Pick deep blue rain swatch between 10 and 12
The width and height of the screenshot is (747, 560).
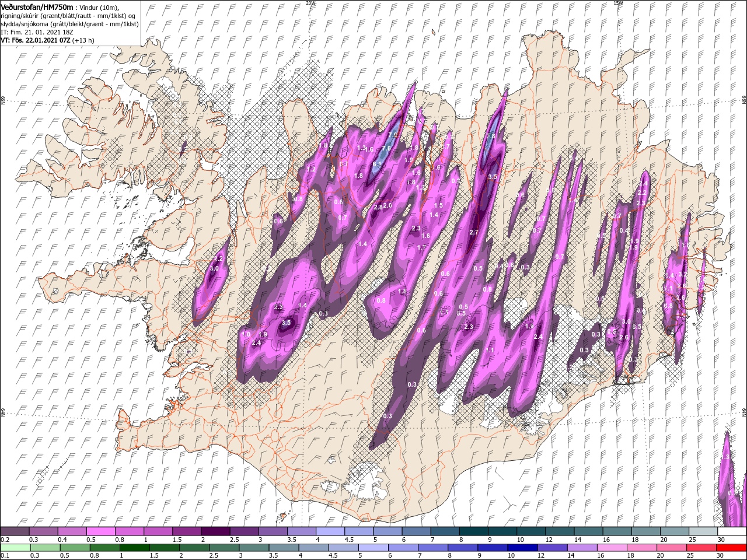[x=521, y=548]
